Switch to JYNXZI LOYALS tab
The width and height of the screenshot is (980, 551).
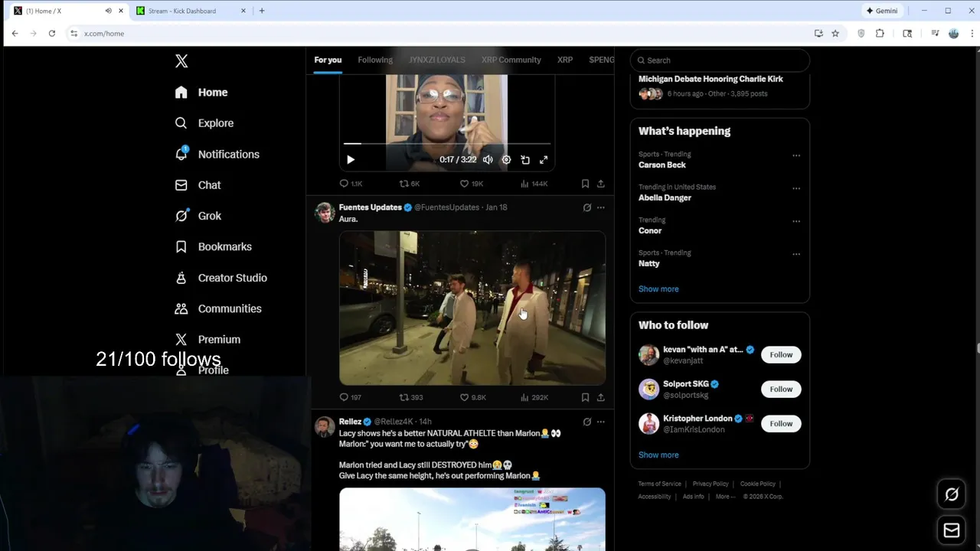click(437, 60)
